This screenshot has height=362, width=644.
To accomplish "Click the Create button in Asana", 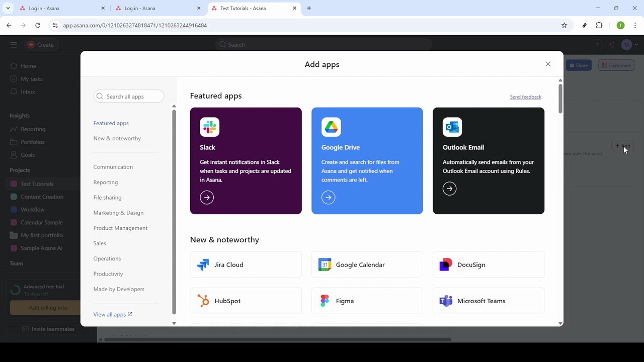I will coord(41,45).
